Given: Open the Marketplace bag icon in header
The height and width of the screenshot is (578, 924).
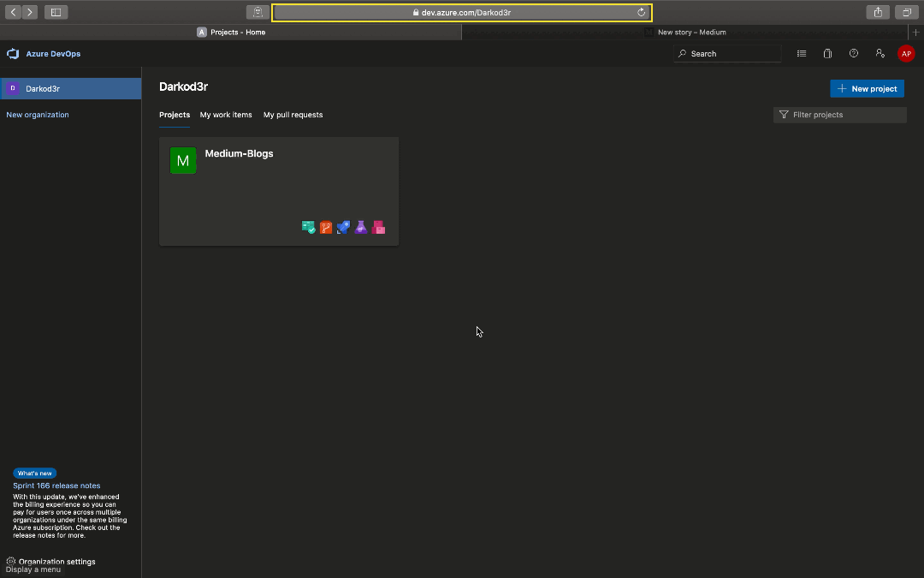Looking at the screenshot, I should coord(827,54).
